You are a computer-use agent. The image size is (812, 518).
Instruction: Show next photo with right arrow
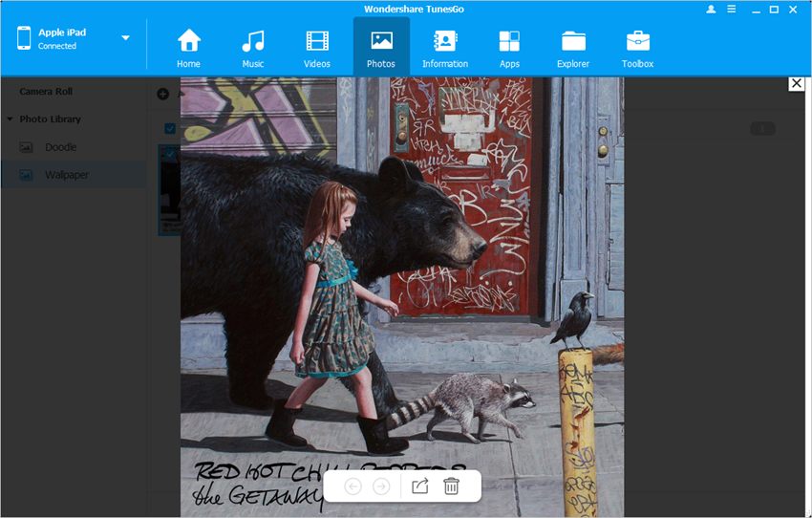pos(381,486)
